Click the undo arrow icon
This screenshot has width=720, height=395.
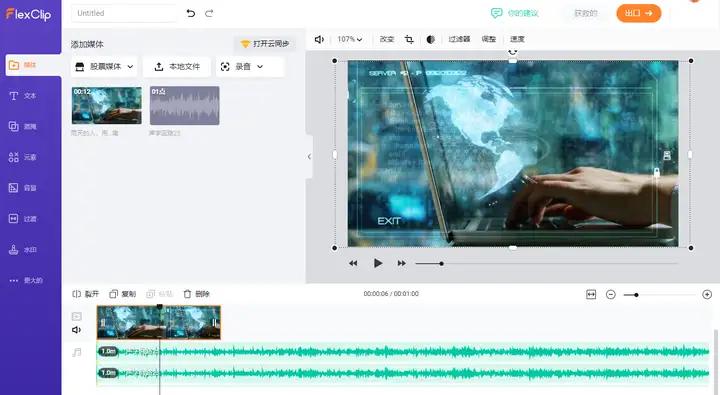[191, 13]
